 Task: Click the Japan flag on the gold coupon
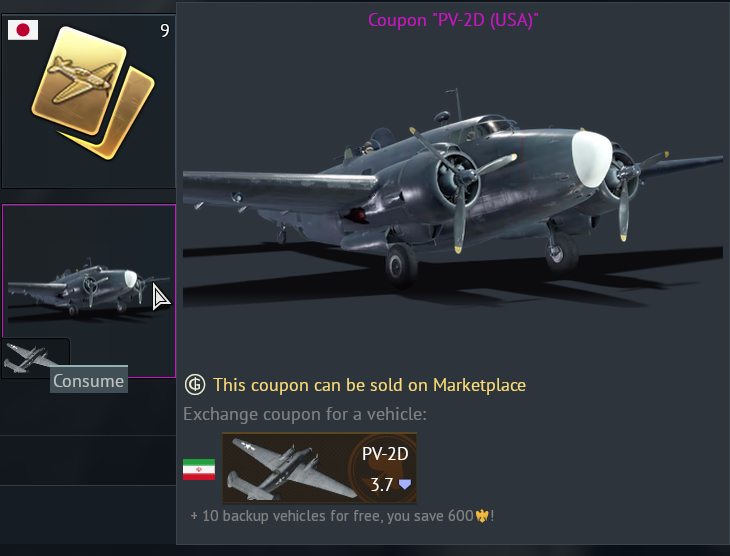click(23, 30)
